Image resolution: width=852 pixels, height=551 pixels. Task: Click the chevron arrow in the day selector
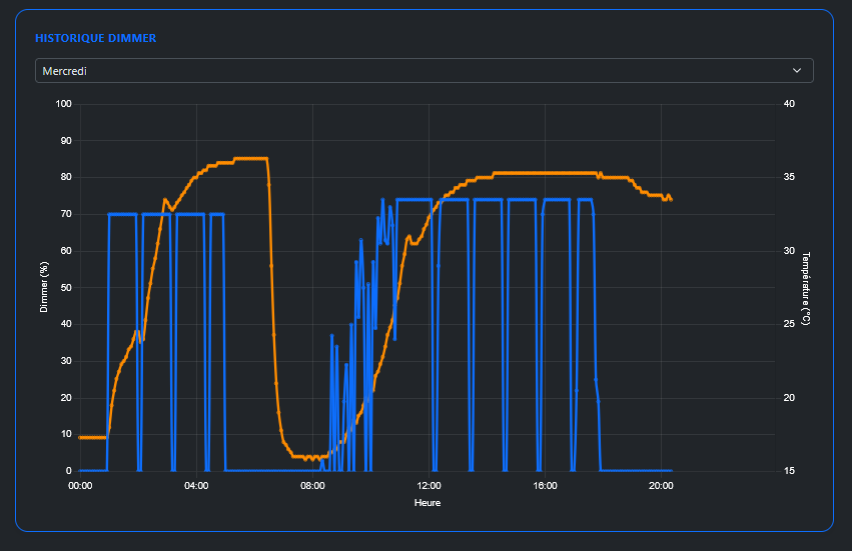797,71
